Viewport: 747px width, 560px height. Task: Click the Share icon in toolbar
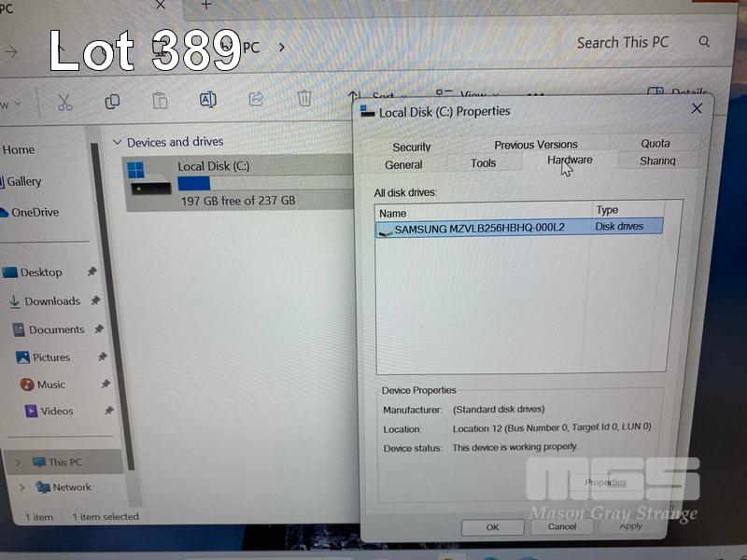(x=256, y=99)
